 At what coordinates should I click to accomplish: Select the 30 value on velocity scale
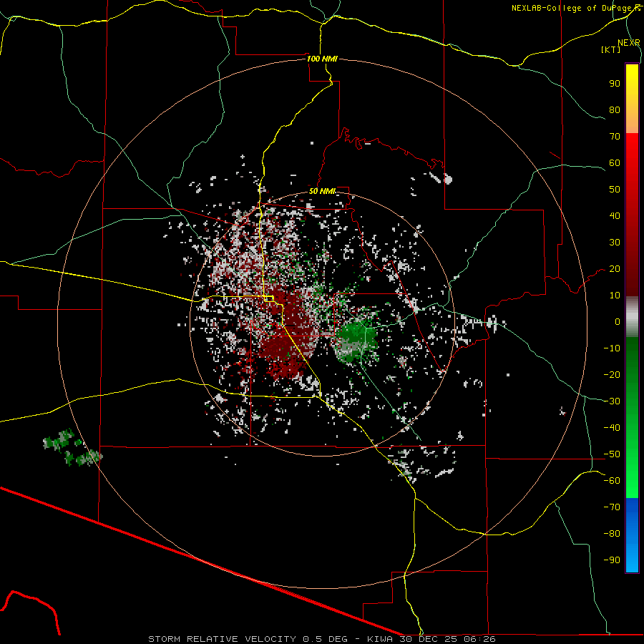[615, 243]
